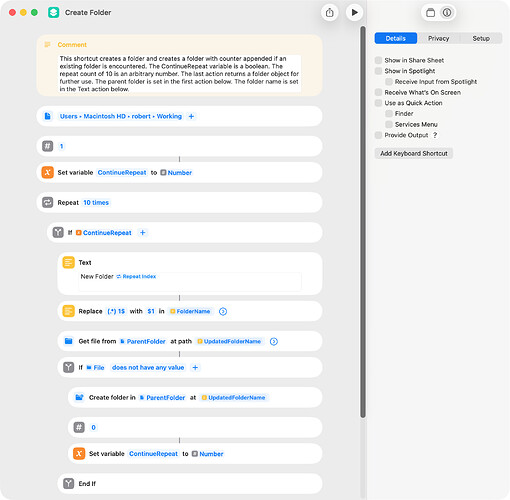Screen dimensions: 510x500
Task: Switch to the Setup tab
Action: pos(481,38)
